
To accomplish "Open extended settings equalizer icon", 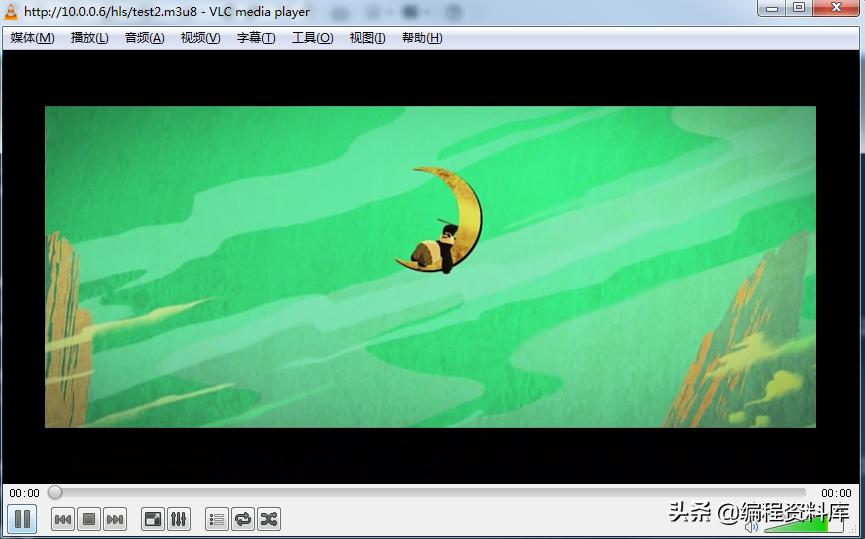I will (179, 519).
